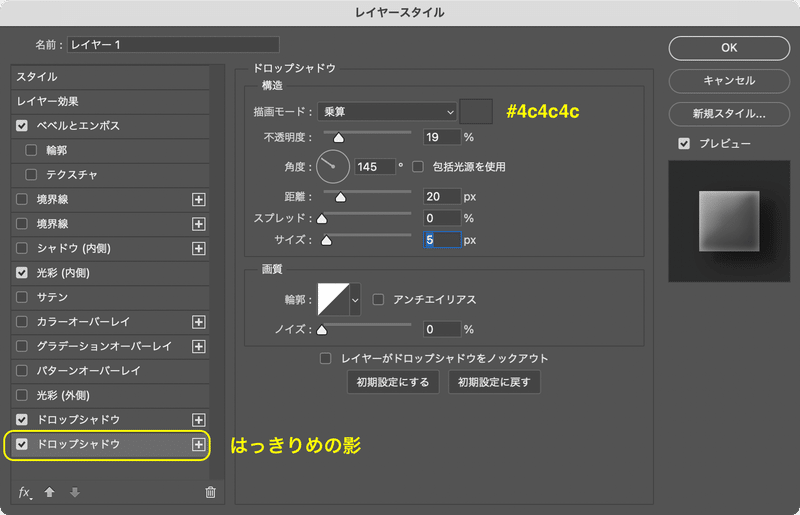
Task: Click the サイズ slider handle
Action: 326,240
